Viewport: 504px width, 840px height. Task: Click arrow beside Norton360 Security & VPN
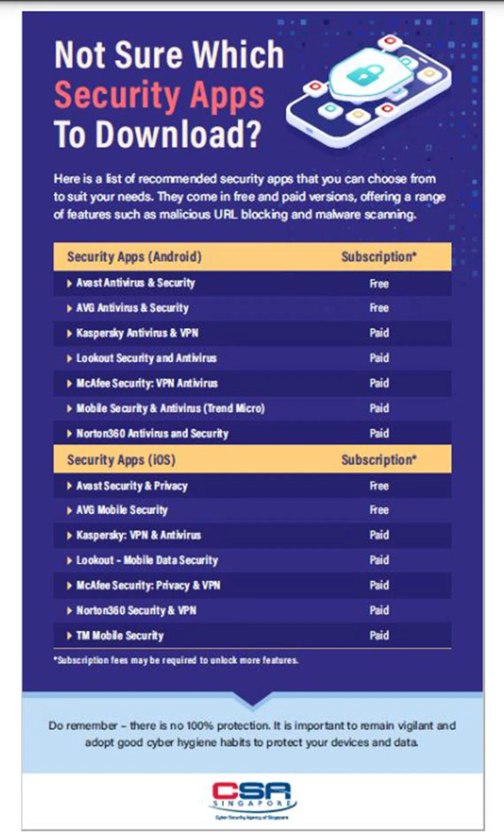[x=69, y=611]
